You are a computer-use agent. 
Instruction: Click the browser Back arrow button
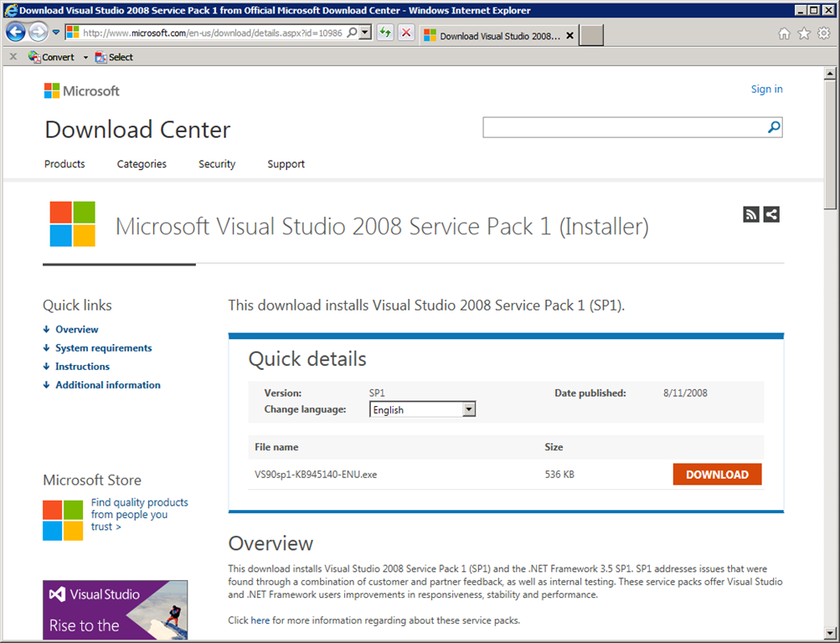click(x=16, y=33)
